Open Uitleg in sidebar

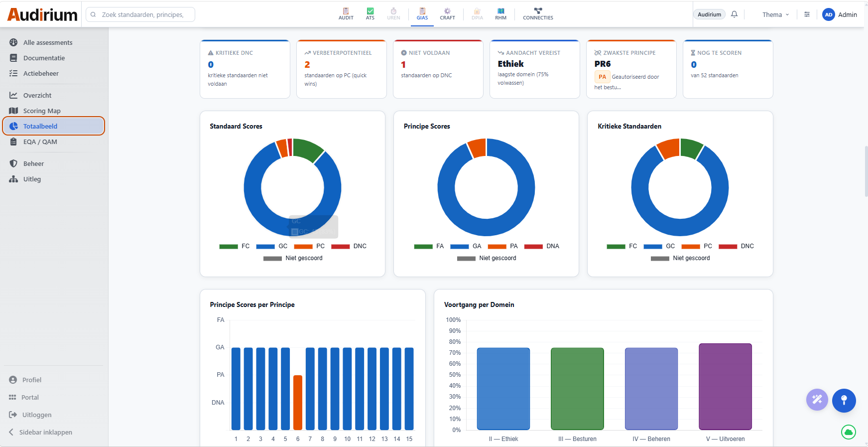tap(54, 179)
